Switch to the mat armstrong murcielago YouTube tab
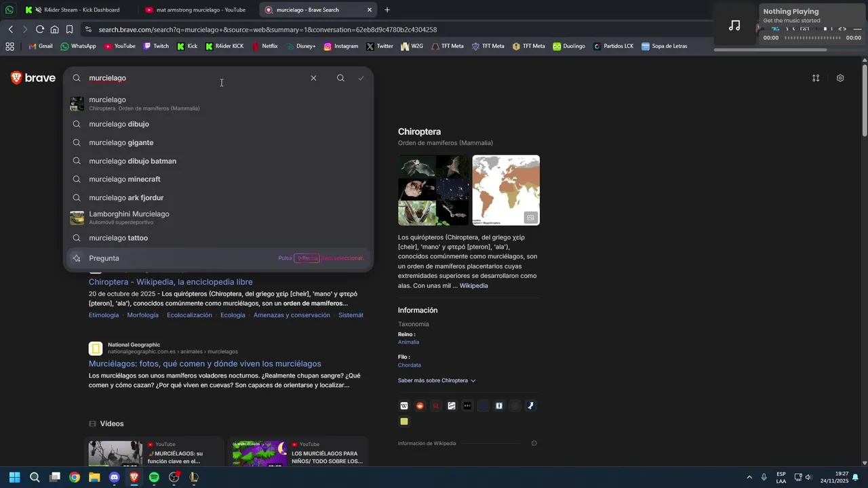The width and height of the screenshot is (868, 488). pyautogui.click(x=197, y=10)
